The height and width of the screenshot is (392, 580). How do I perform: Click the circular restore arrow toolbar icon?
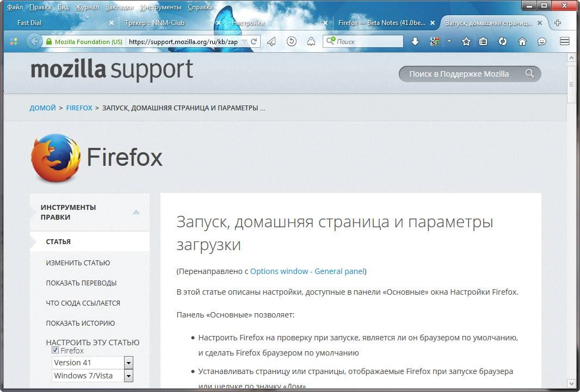(292, 42)
